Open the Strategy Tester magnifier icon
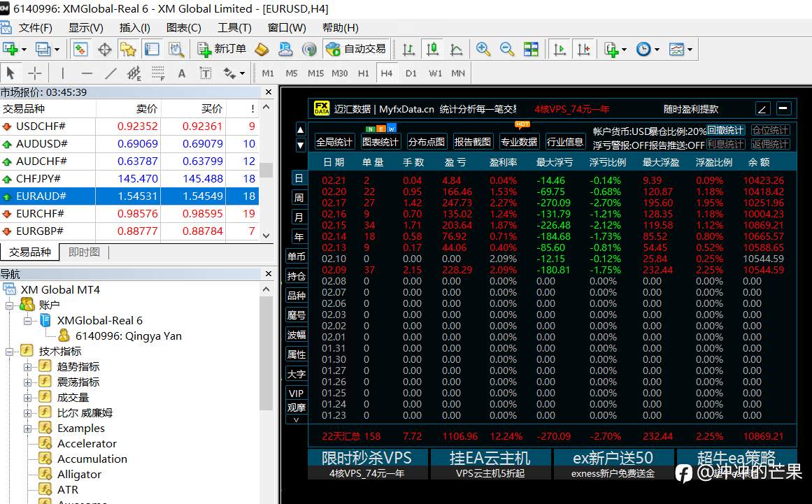Screen dimensions: 812x504 point(176,49)
